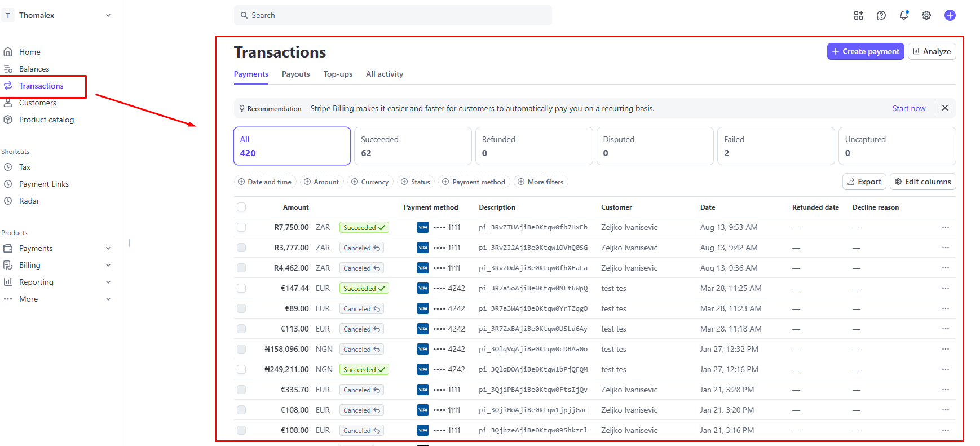Check the R4,462.00 ZAR row checkbox

coord(241,268)
